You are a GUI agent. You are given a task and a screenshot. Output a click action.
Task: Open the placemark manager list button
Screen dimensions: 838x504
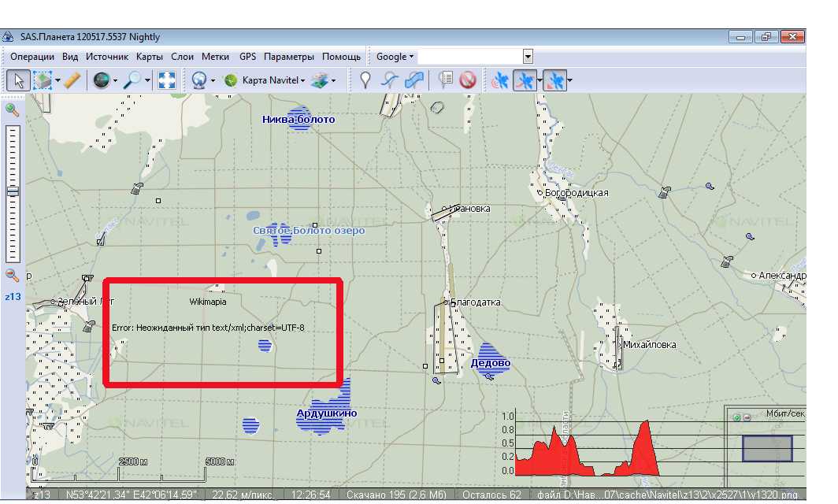coord(446,80)
